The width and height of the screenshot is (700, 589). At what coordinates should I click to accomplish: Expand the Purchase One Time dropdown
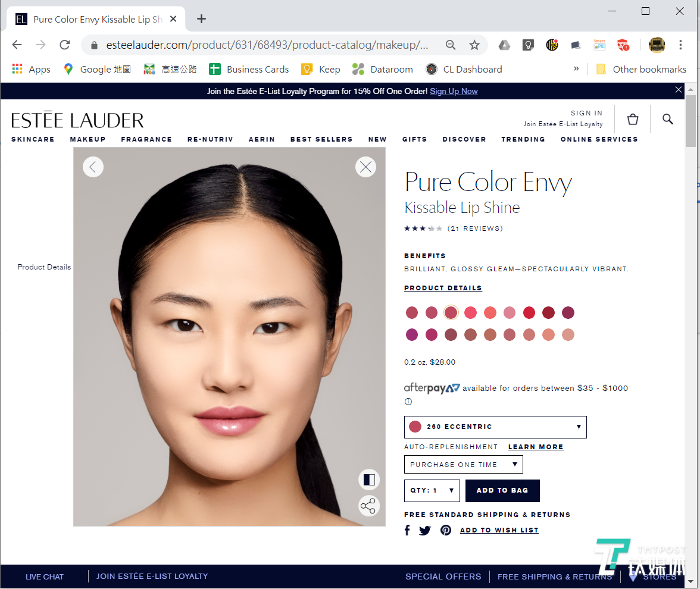click(x=463, y=465)
